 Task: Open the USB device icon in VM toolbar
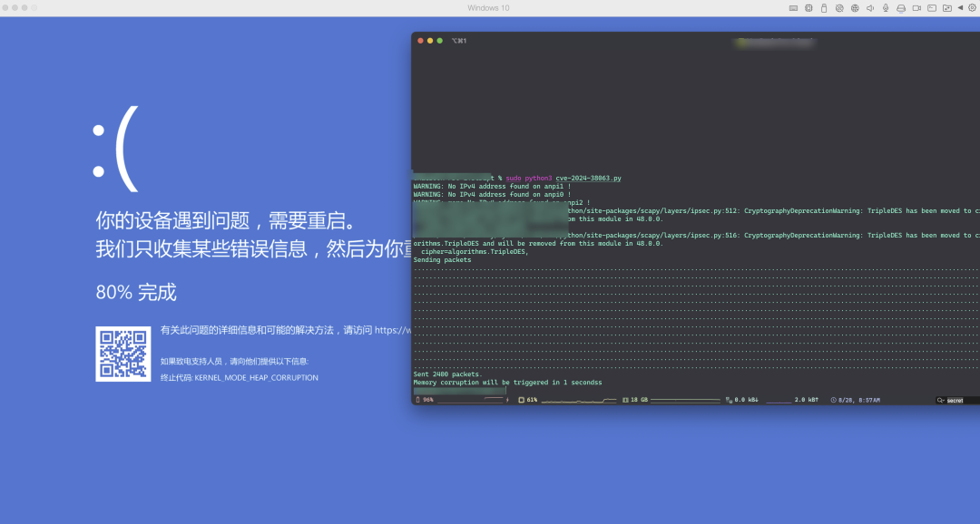tap(824, 8)
